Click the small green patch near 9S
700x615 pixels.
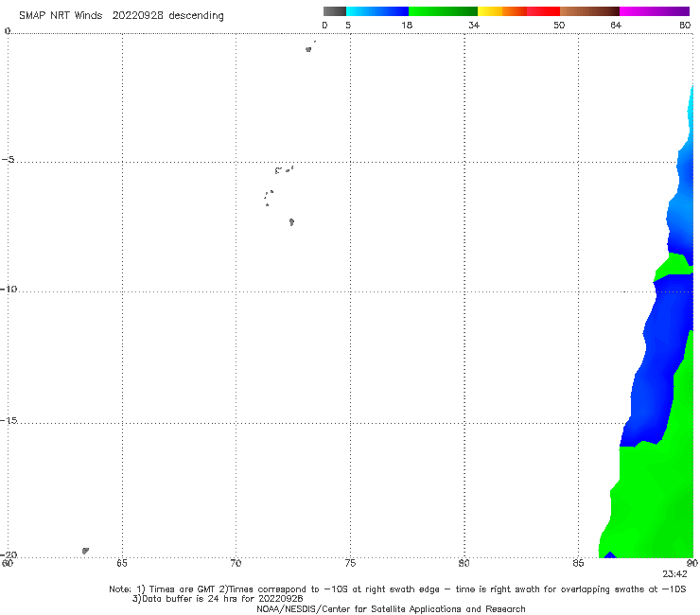673,266
